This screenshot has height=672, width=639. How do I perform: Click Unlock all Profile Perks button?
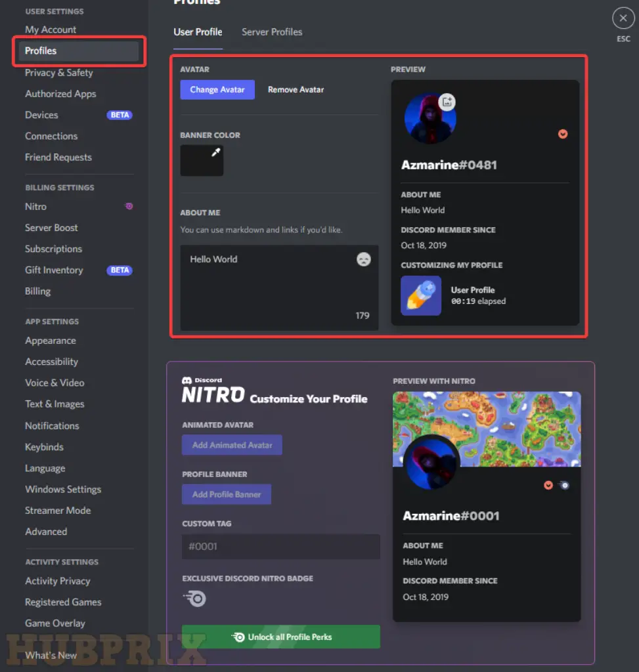[x=281, y=637]
